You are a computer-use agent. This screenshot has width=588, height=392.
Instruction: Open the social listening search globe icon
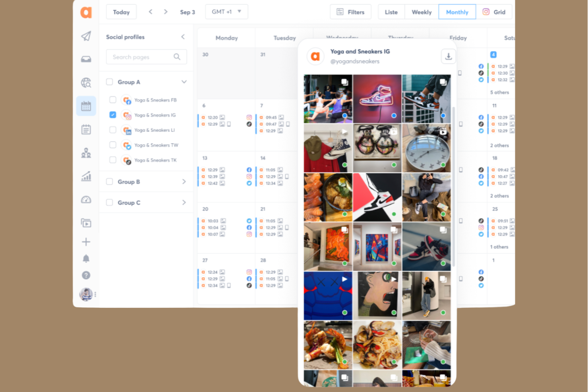point(86,83)
